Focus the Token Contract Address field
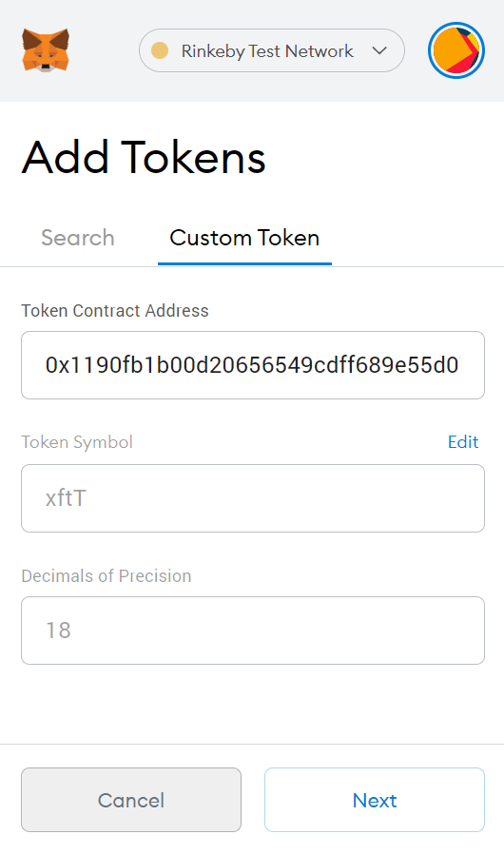The width and height of the screenshot is (504, 854). coord(253,365)
